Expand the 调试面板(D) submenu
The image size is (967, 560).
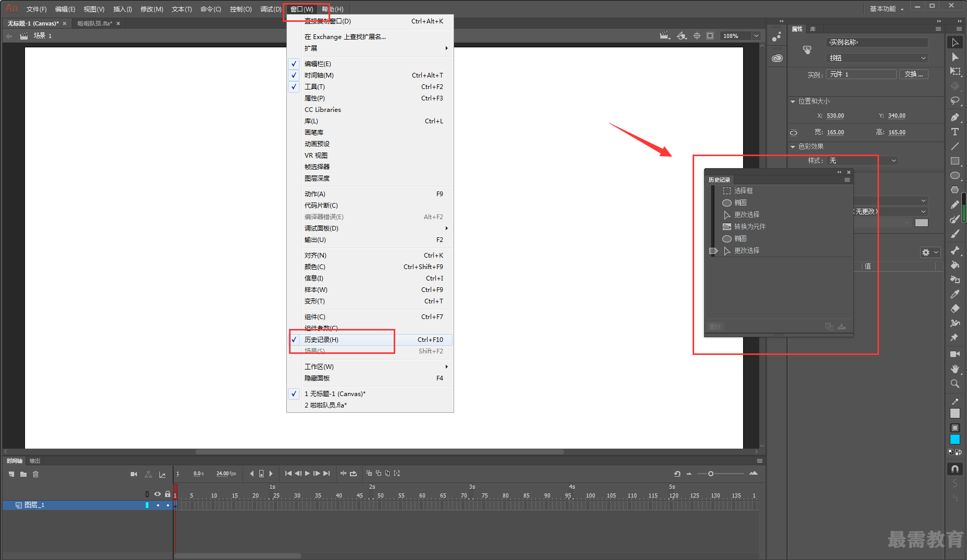[370, 228]
